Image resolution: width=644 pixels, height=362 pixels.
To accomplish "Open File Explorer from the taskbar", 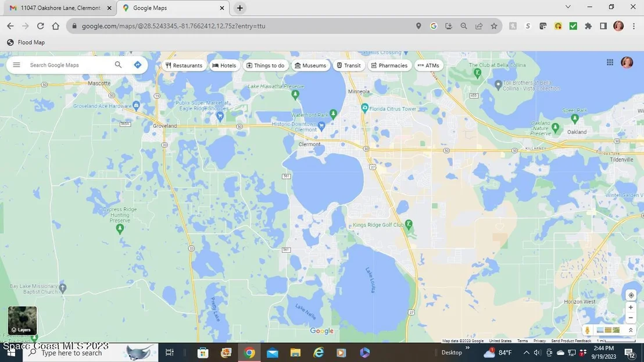I will pos(295,352).
